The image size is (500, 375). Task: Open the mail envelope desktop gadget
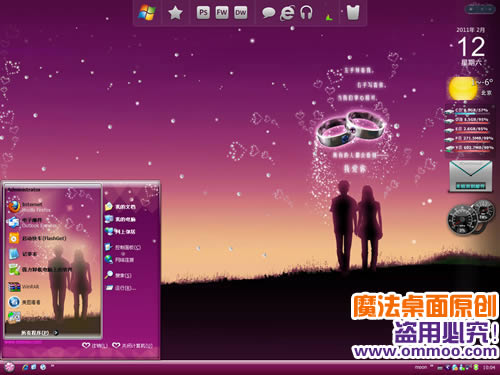click(x=470, y=176)
